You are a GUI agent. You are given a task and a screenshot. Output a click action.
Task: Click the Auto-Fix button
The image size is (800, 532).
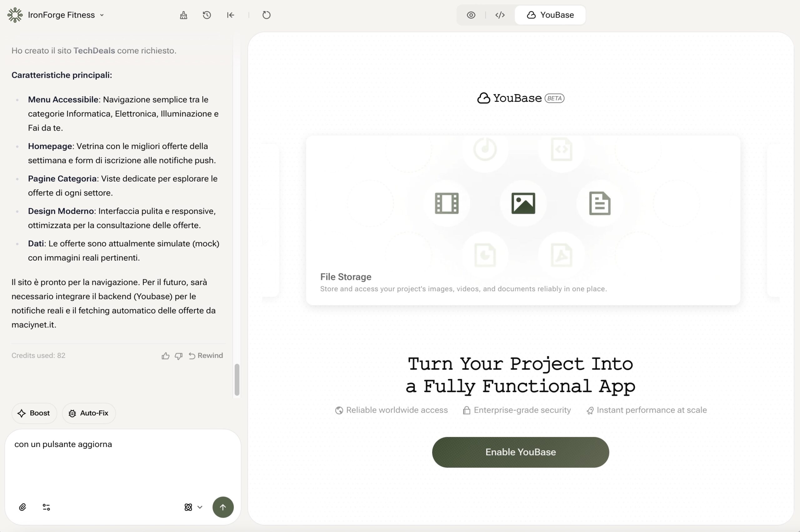pos(88,413)
